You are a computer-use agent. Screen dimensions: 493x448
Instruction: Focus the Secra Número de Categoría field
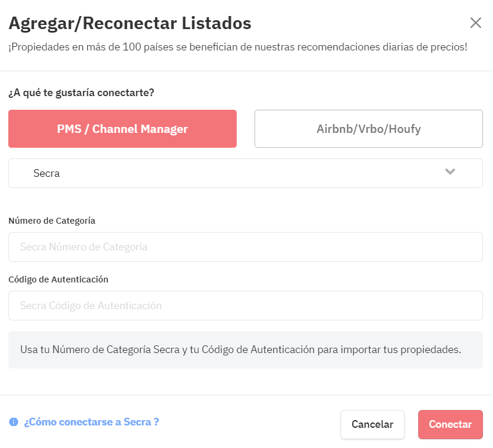point(245,247)
